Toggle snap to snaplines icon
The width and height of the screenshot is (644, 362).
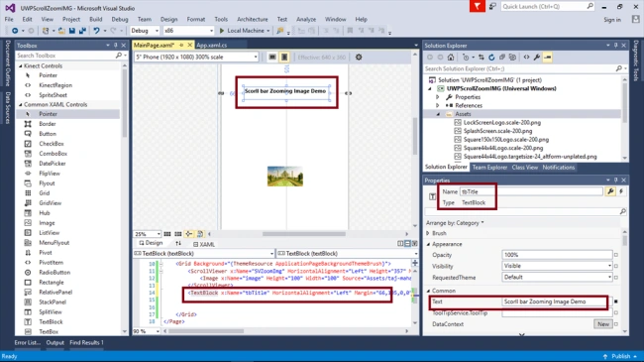[189, 234]
